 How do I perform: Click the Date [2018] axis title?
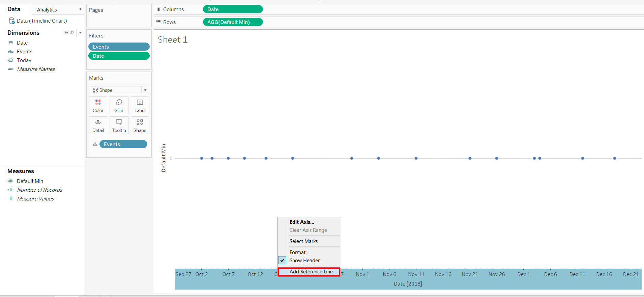408,284
